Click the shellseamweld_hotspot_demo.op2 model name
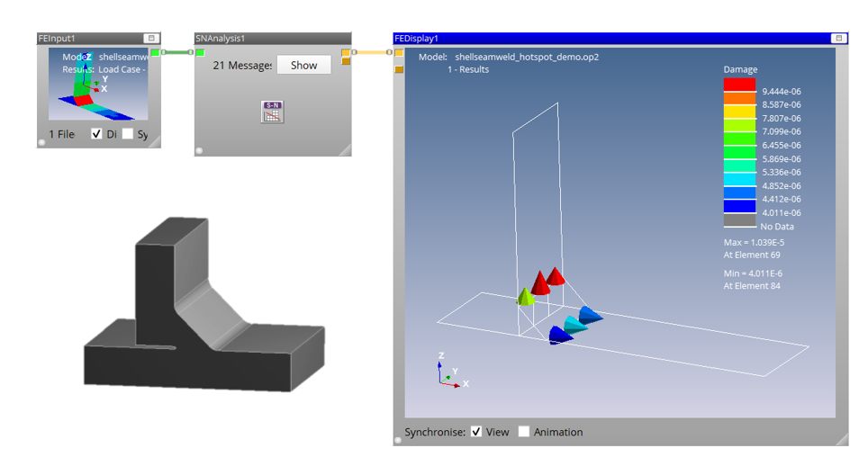This screenshot has width=868, height=466. tap(527, 57)
